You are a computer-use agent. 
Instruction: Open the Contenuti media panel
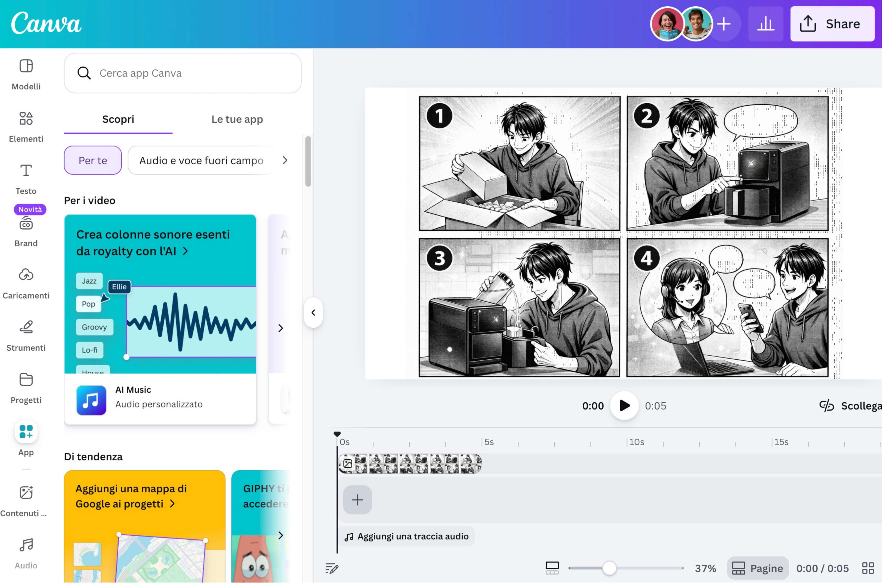(24, 501)
